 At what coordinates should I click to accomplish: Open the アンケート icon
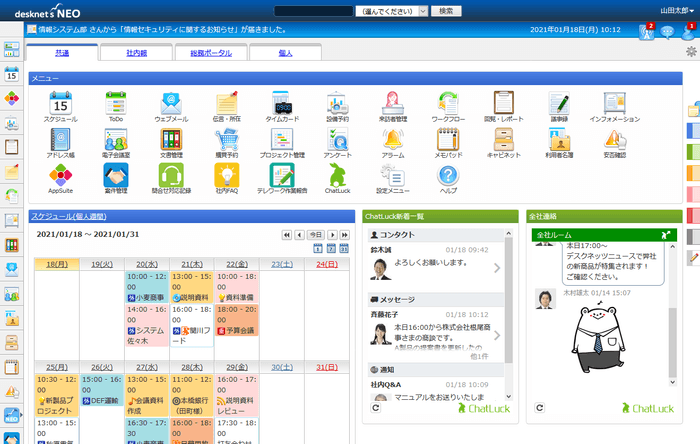(x=337, y=139)
